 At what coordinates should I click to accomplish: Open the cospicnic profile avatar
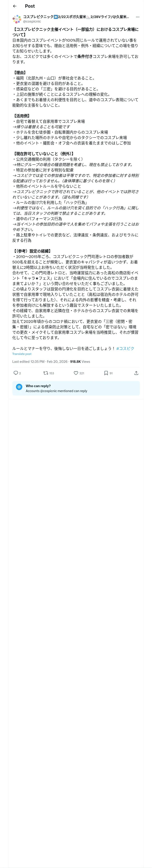16,19
